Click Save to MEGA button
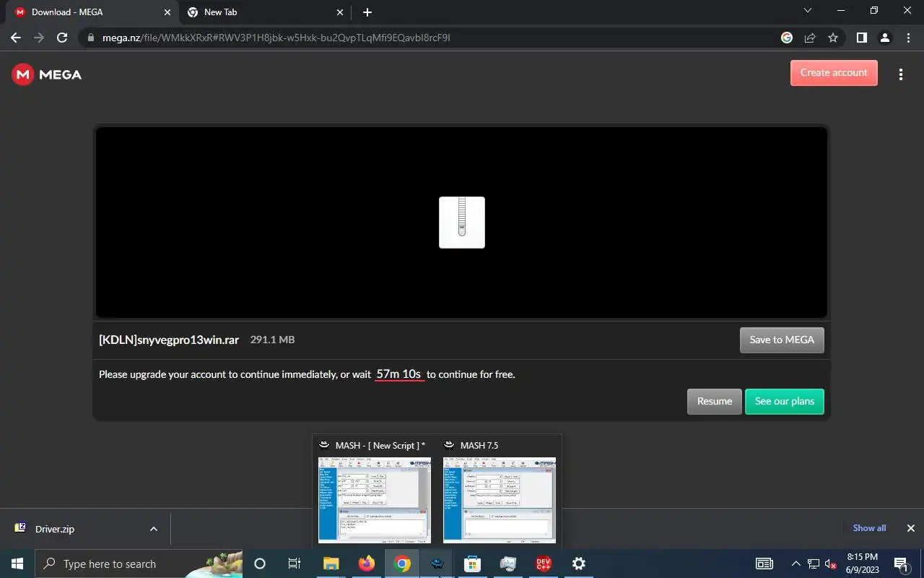The height and width of the screenshot is (578, 924). [782, 340]
